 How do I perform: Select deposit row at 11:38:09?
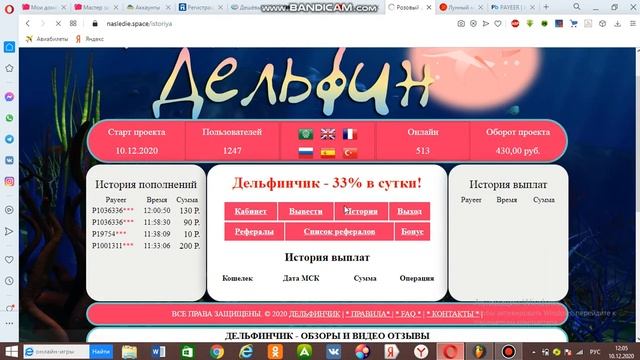point(146,234)
